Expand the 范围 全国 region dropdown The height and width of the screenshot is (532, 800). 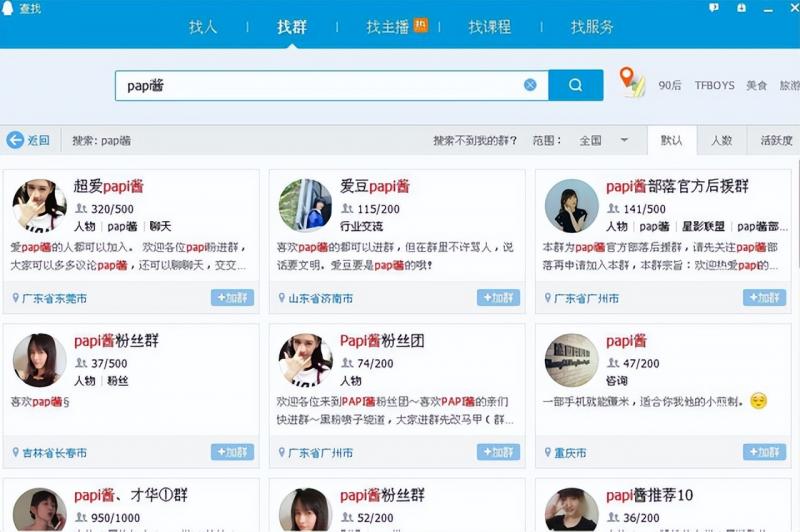click(x=624, y=140)
